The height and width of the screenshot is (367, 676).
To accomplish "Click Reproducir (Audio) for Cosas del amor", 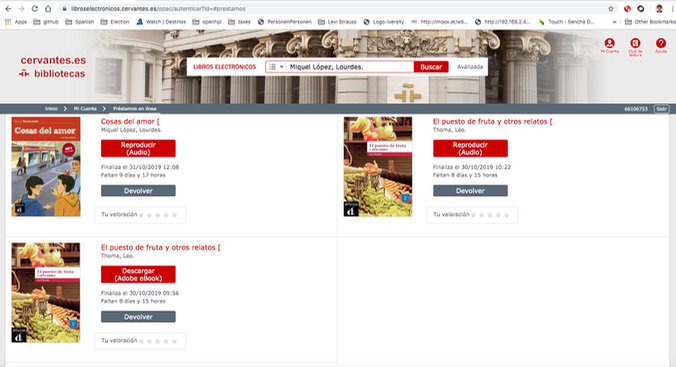I will pyautogui.click(x=138, y=148).
